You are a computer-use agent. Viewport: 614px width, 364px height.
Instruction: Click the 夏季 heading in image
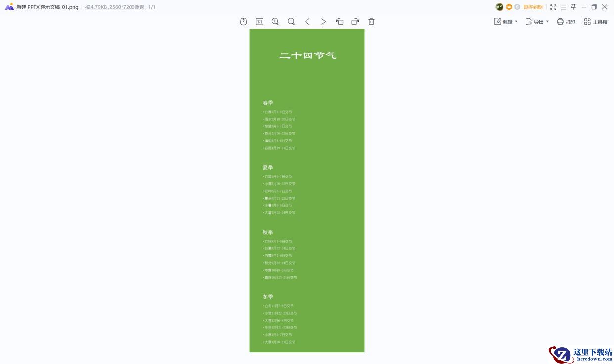(268, 167)
